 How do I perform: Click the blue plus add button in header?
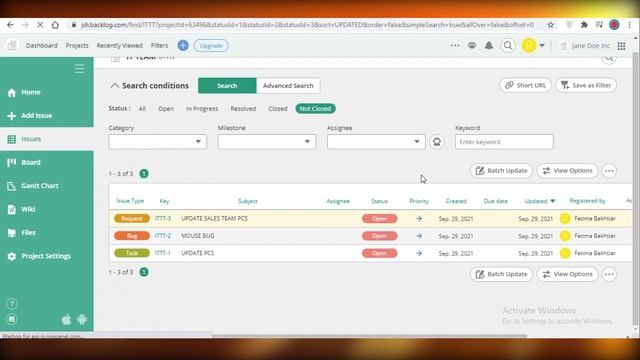point(183,45)
